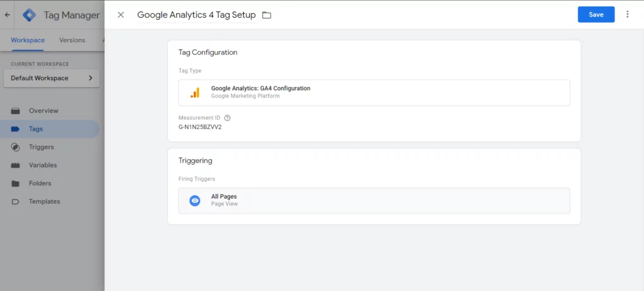Click the All Pages eye trigger icon

click(x=195, y=201)
